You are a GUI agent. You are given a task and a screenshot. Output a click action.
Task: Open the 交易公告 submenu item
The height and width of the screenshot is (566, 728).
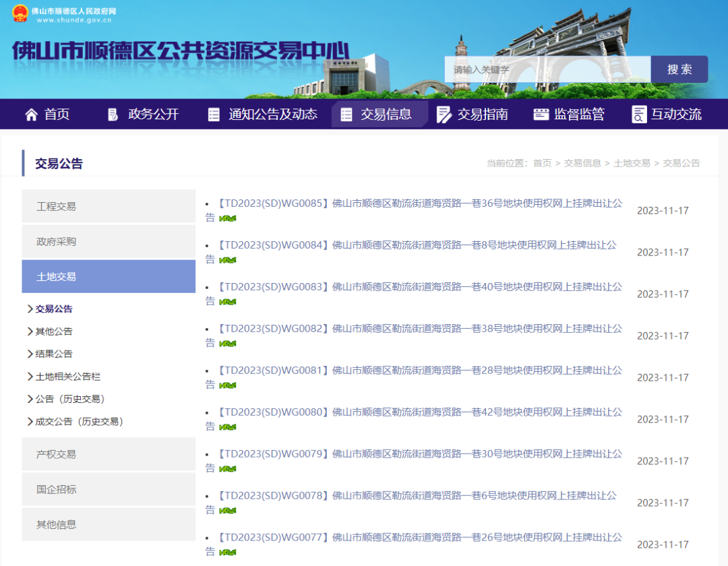54,309
